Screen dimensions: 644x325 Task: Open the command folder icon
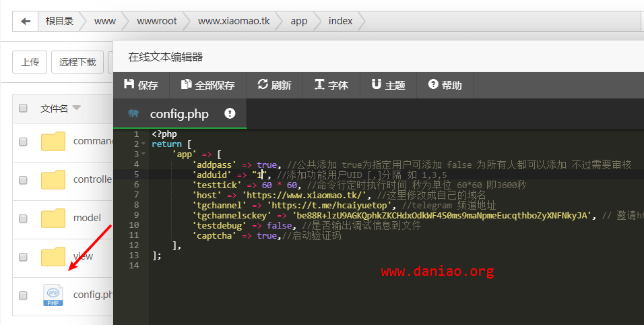(x=53, y=142)
